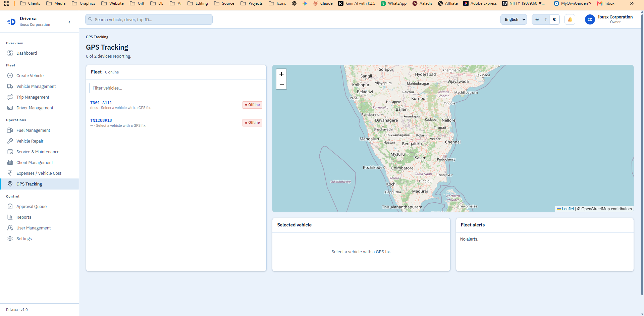This screenshot has width=644, height=316.
Task: Zoom out on the map
Action: click(281, 84)
